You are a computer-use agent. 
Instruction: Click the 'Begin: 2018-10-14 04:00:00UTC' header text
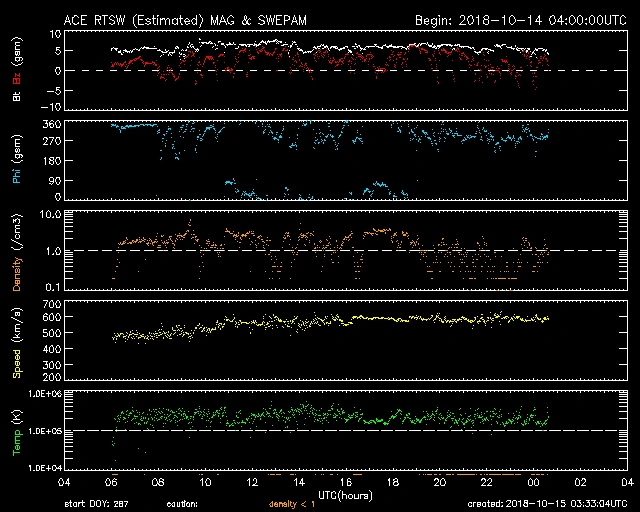pos(521,20)
